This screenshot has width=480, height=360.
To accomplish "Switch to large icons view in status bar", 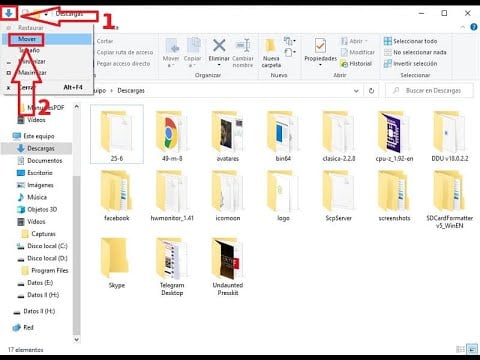I will [x=472, y=349].
